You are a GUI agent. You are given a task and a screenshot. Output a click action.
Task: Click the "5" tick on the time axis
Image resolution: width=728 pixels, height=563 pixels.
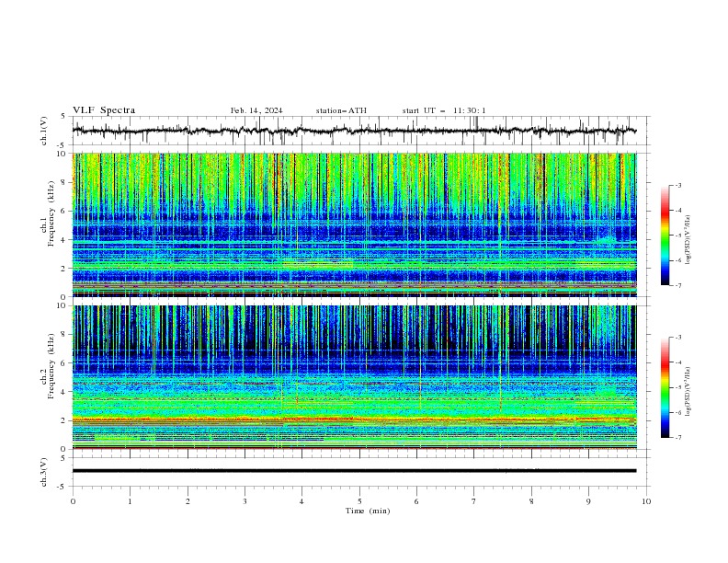tap(359, 501)
